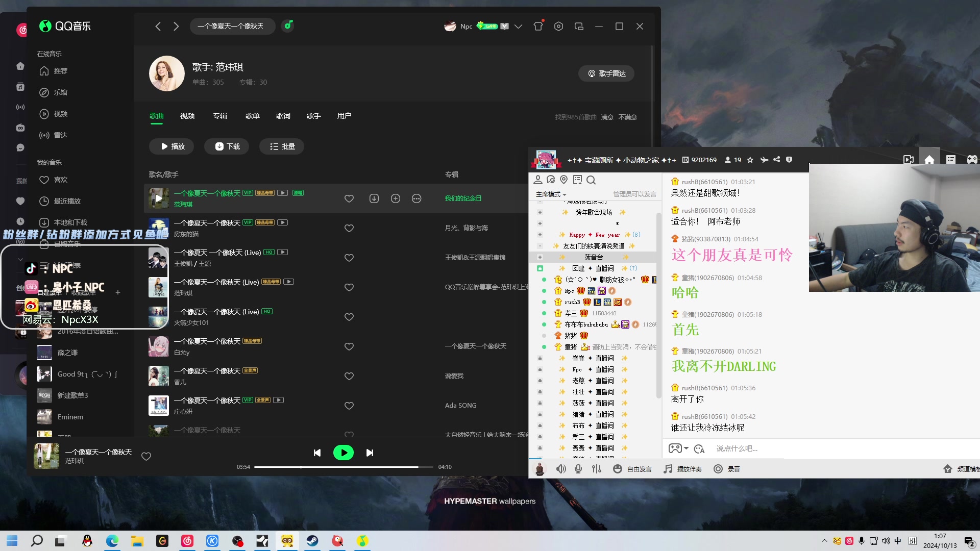Open emoji picker in YY chat input
The image size is (980, 551).
pos(699,449)
